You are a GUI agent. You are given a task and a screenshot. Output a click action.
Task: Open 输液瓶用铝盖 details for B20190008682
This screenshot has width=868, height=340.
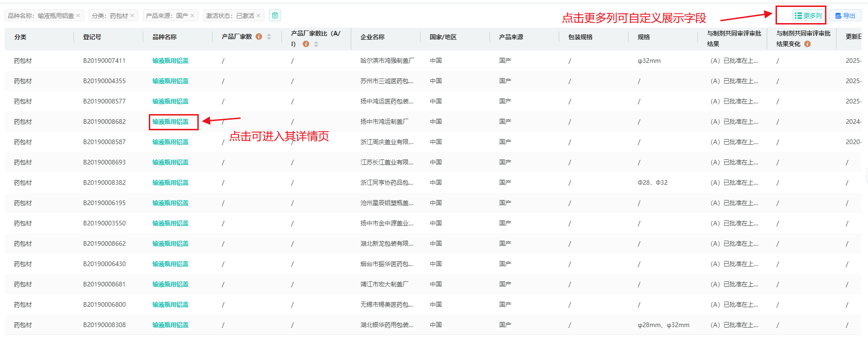click(x=171, y=121)
